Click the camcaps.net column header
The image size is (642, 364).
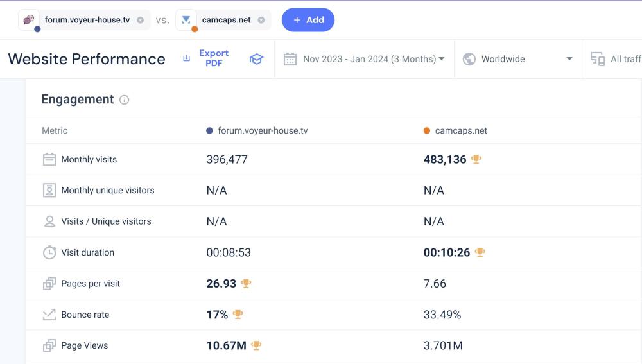coord(461,131)
